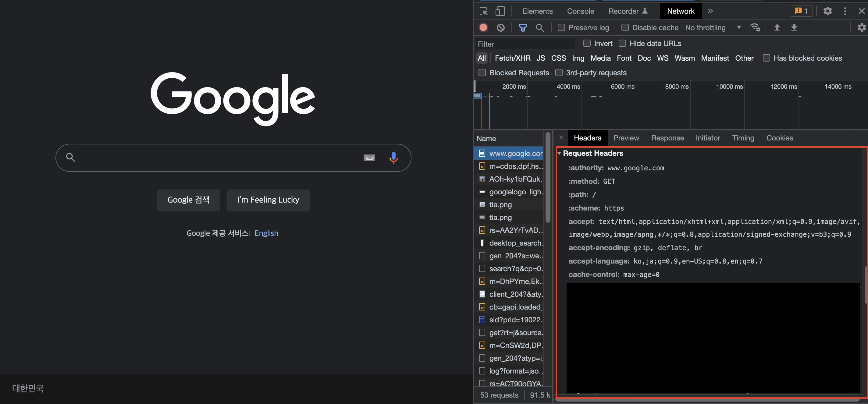Select the All request type filter
Screen dimensions: 868x404
click(482, 58)
